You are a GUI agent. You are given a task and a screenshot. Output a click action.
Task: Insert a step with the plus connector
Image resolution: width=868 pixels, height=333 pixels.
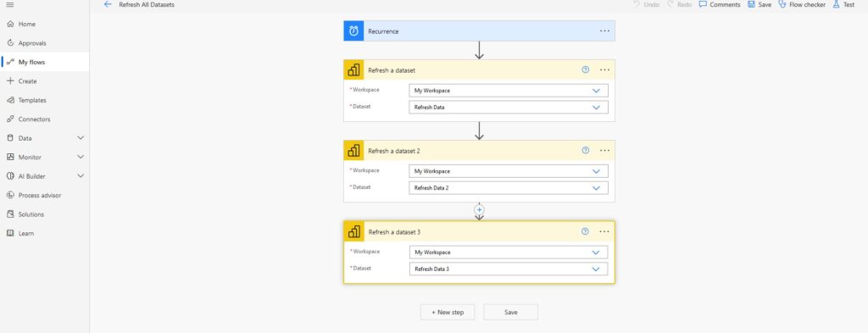[480, 209]
